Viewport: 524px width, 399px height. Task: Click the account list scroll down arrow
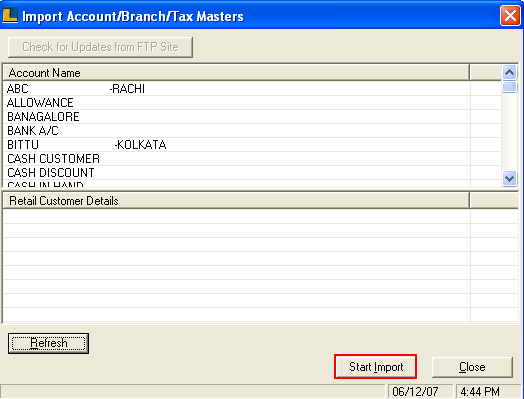point(509,178)
